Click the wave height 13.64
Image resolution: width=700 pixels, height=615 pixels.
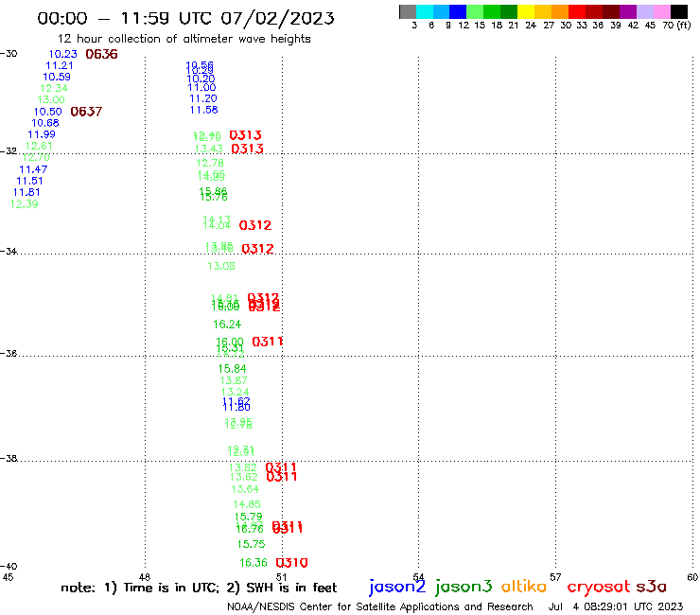(x=245, y=489)
